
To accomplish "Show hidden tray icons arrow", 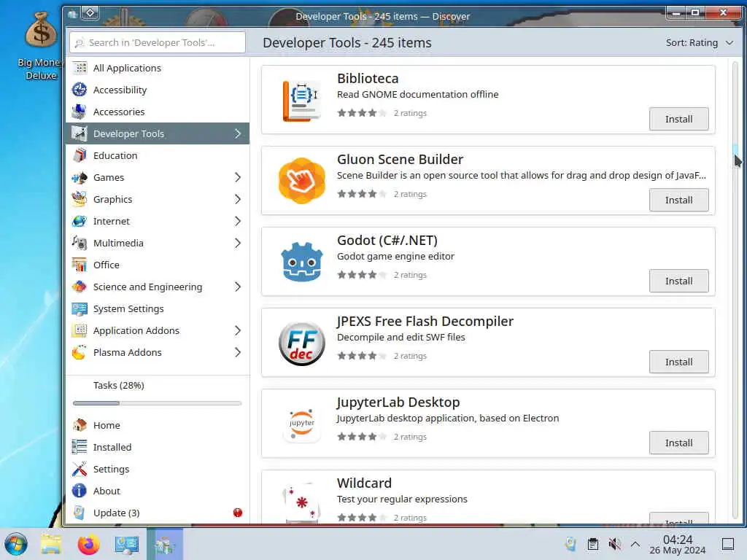I will (635, 544).
